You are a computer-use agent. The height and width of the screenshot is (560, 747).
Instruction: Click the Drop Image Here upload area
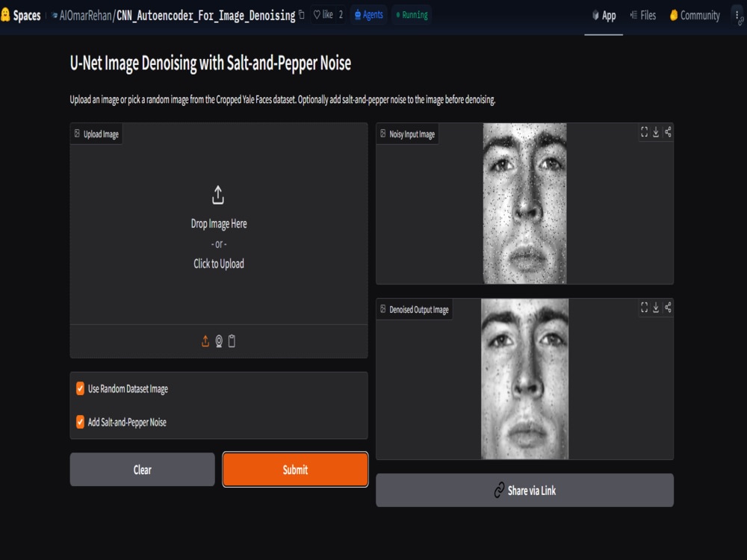click(219, 224)
